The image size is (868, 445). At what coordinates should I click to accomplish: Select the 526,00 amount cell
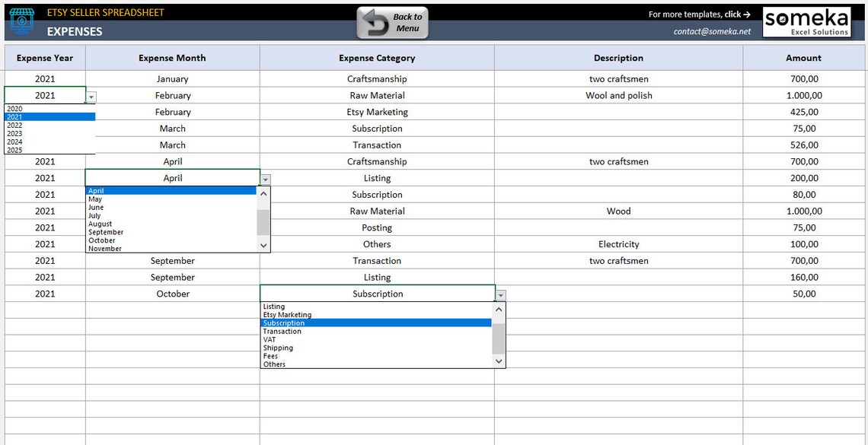[803, 145]
